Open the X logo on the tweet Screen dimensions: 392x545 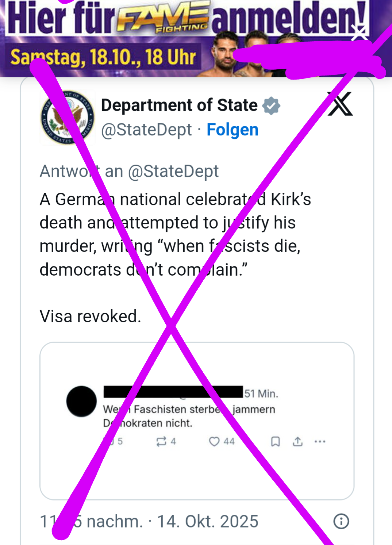click(x=340, y=104)
